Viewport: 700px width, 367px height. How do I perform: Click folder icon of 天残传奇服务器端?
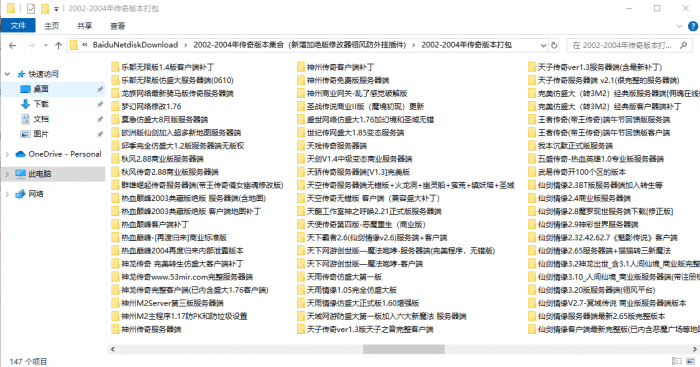[x=301, y=146]
